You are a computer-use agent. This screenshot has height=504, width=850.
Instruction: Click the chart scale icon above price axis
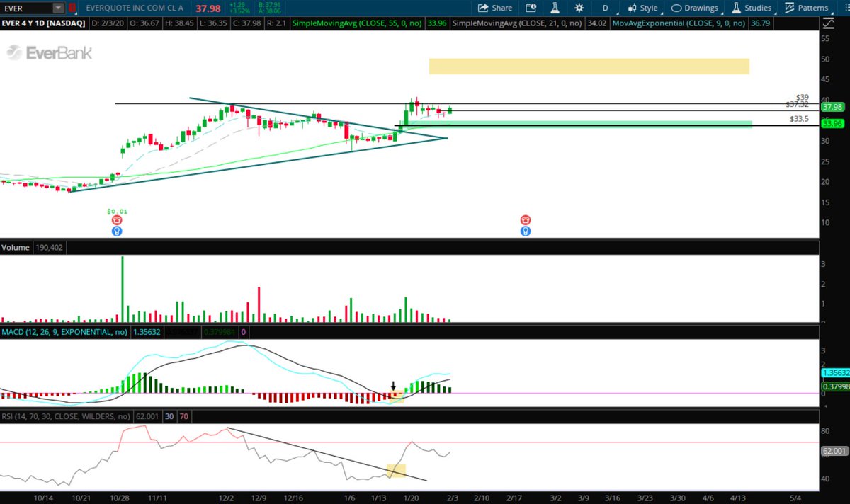click(828, 23)
